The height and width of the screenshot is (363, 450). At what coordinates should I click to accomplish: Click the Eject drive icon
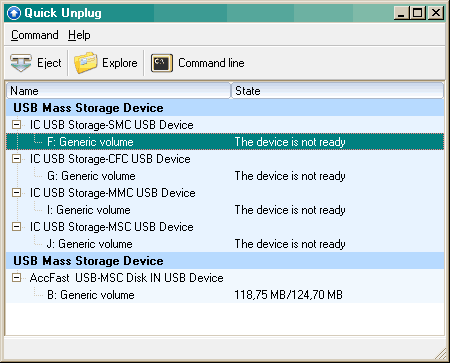click(21, 63)
